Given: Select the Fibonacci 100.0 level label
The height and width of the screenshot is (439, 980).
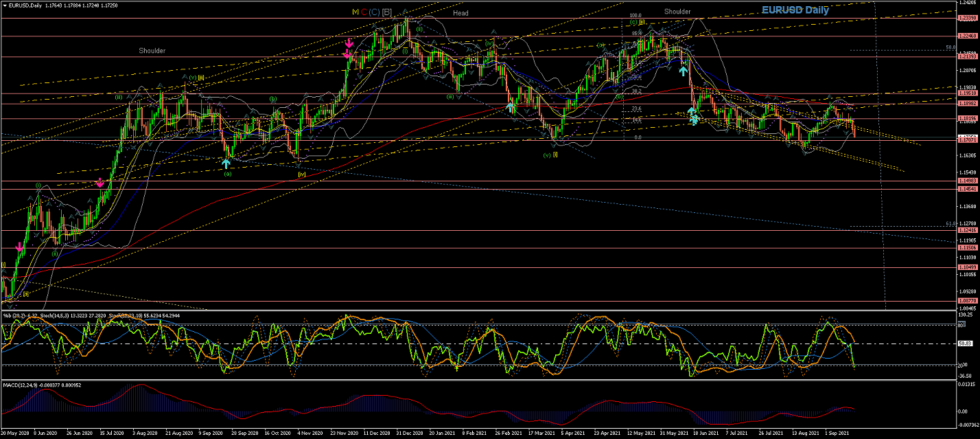Looking at the screenshot, I should pos(635,15).
